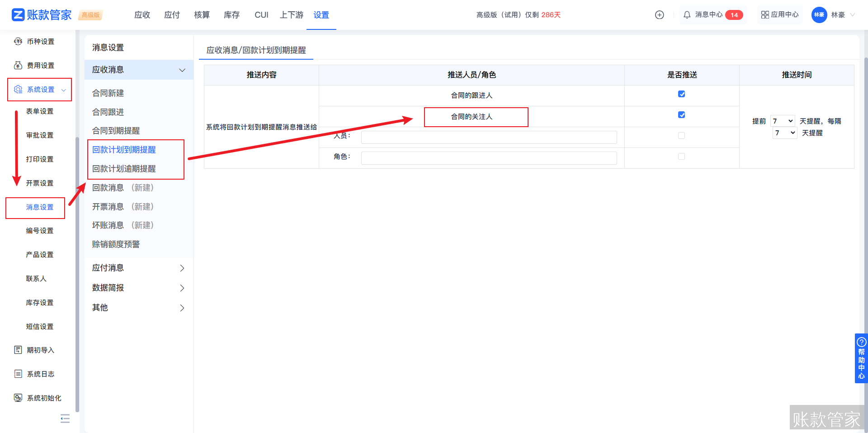Open the 帮助中心 help button
Image resolution: width=868 pixels, height=433 pixels.
[x=861, y=358]
